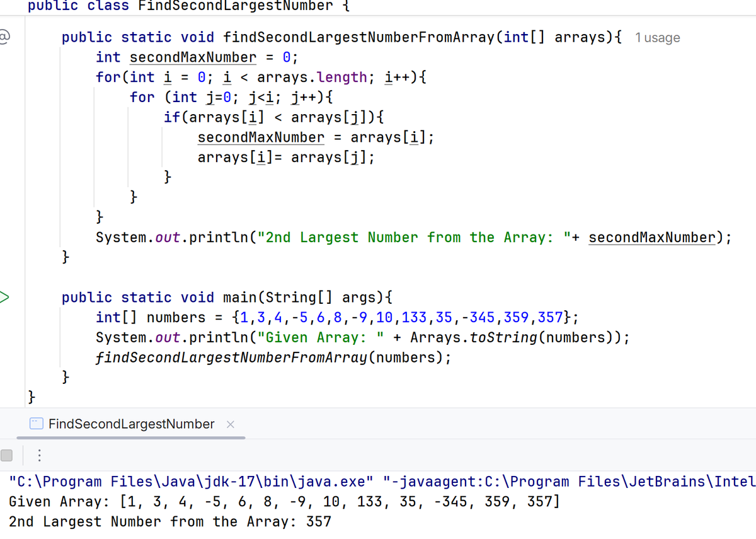Close the FindSecondLargestNumber run tab
This screenshot has height=539, width=756.
pos(230,424)
